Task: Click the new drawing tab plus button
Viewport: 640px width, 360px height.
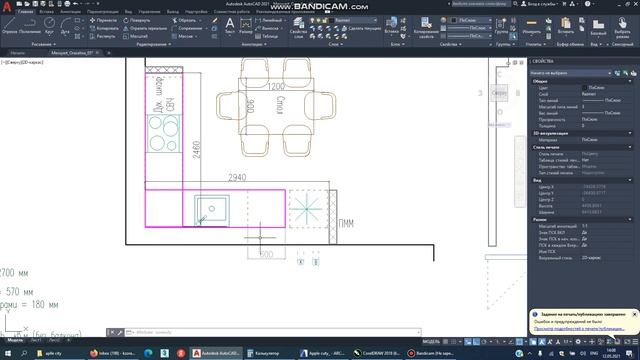Action: click(x=109, y=53)
